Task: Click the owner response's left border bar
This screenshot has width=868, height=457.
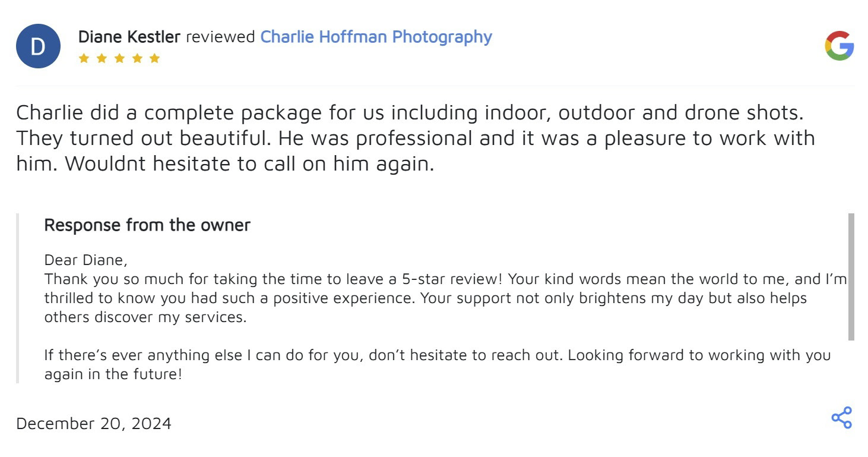Action: (x=18, y=298)
